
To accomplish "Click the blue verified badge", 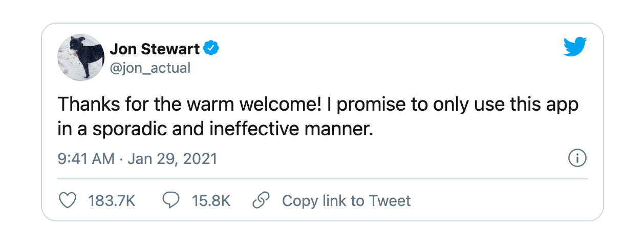I will point(211,49).
